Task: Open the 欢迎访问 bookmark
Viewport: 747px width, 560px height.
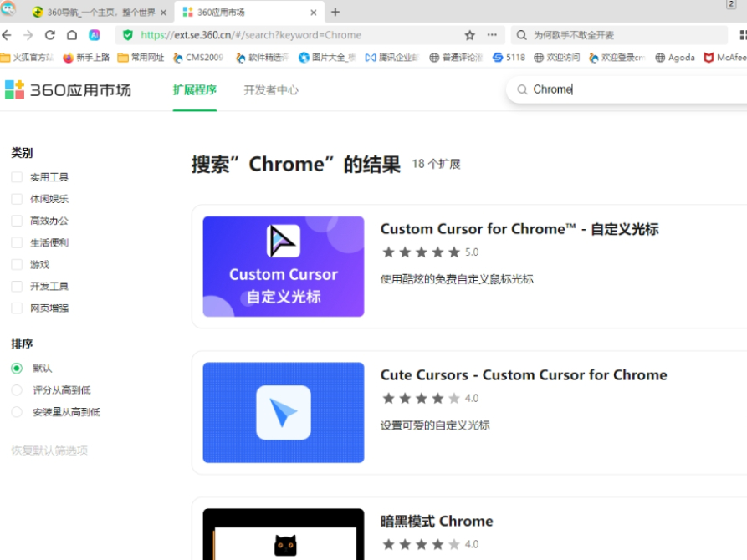Action: point(557,58)
